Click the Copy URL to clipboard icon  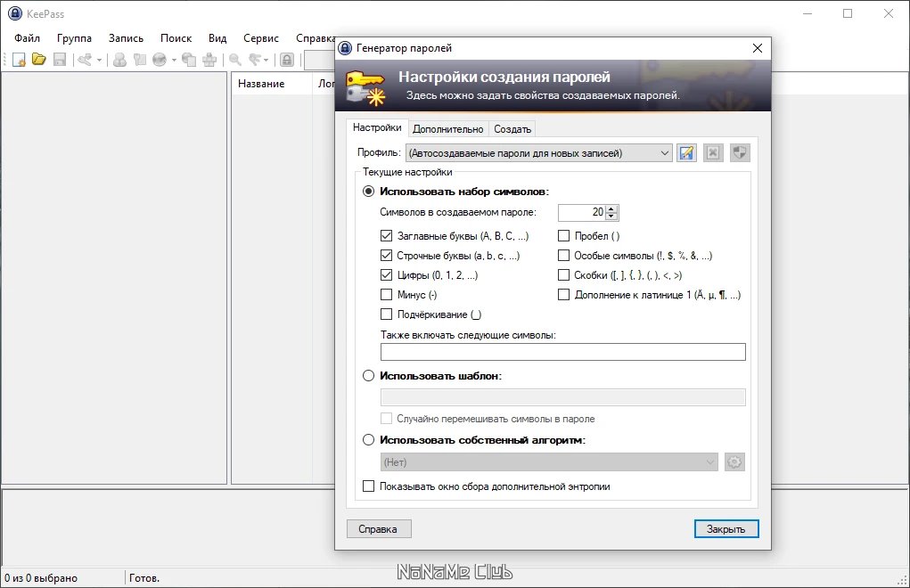tap(189, 60)
